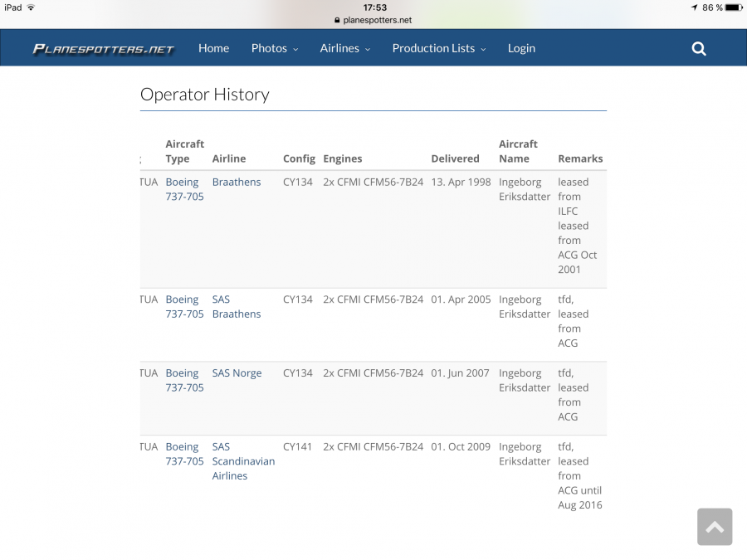Select CY134 config in Braathens row
The image size is (747, 560).
pos(298,182)
